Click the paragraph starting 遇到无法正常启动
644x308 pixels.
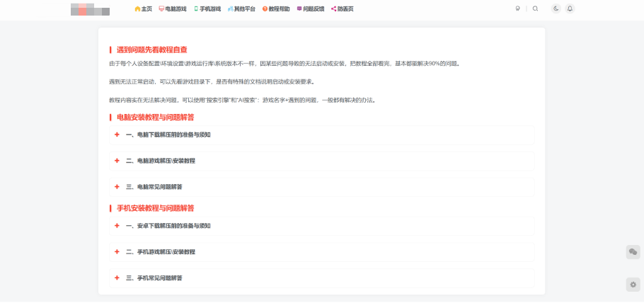click(212, 81)
